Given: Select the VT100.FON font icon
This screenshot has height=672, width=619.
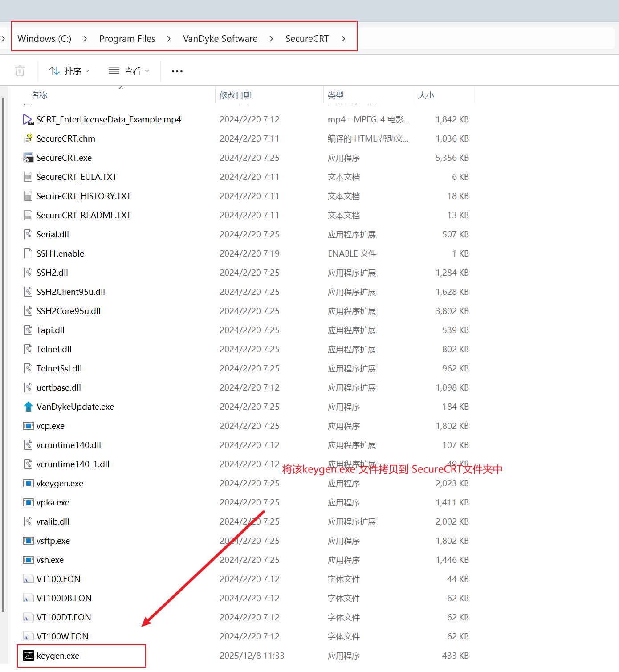Looking at the screenshot, I should point(28,579).
